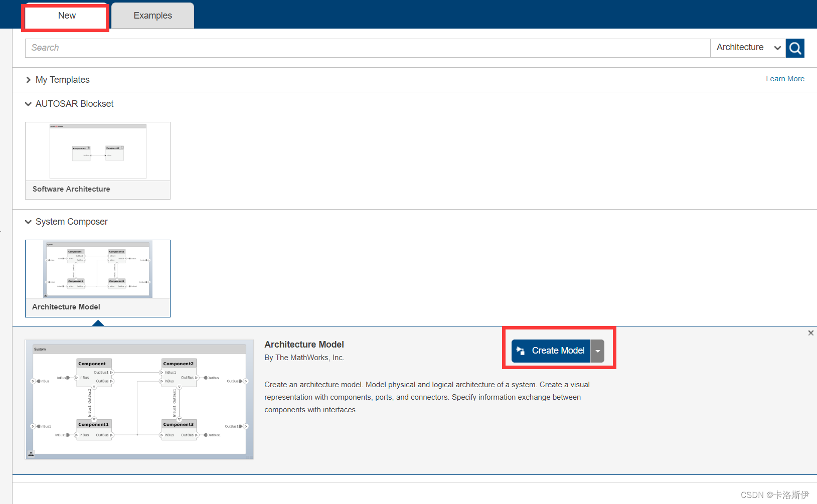The width and height of the screenshot is (817, 504).
Task: Click the large Architecture Model preview image
Action: click(139, 399)
